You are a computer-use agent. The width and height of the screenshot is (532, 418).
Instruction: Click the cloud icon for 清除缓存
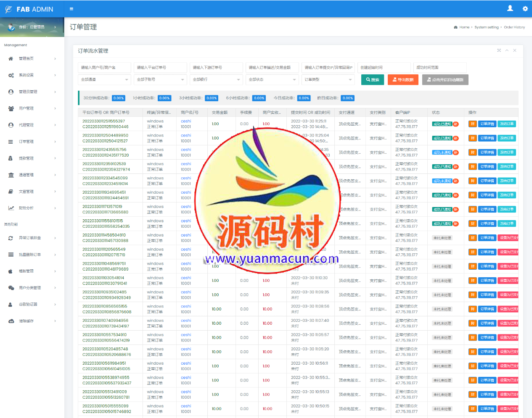[x=11, y=321]
